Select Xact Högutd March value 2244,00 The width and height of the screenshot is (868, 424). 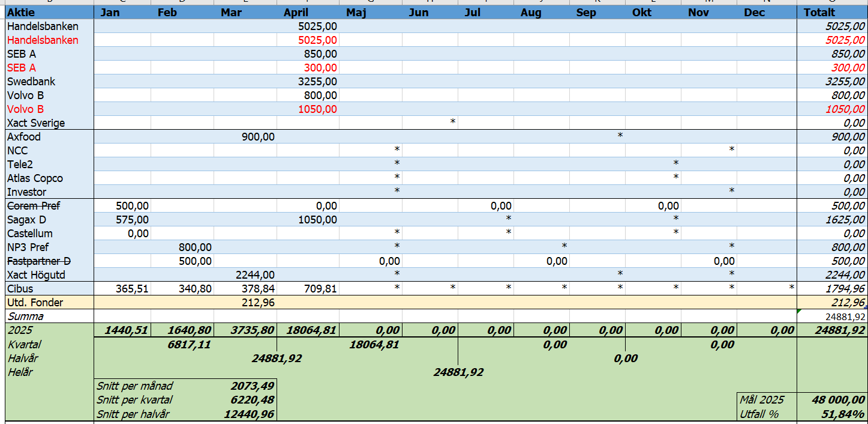click(x=254, y=275)
